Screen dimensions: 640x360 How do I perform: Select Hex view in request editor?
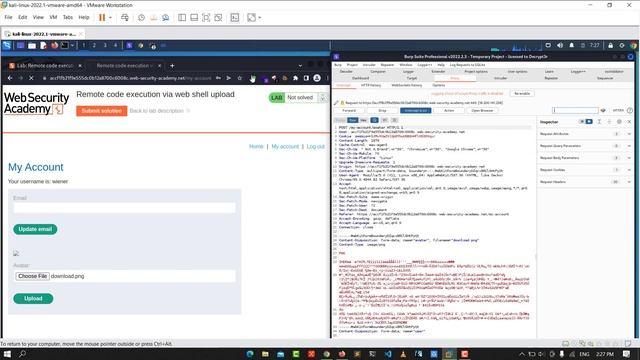[363, 120]
